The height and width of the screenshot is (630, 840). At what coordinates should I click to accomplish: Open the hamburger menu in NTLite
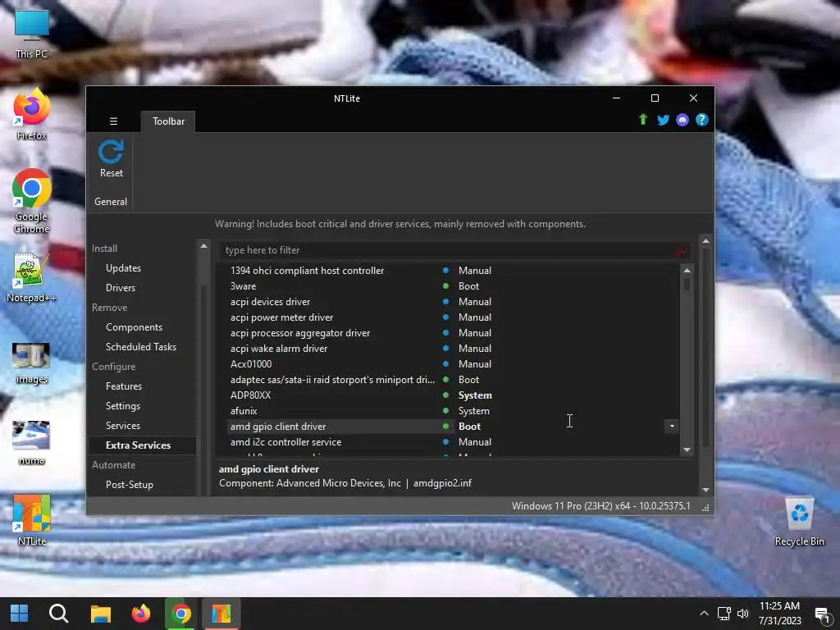[113, 121]
